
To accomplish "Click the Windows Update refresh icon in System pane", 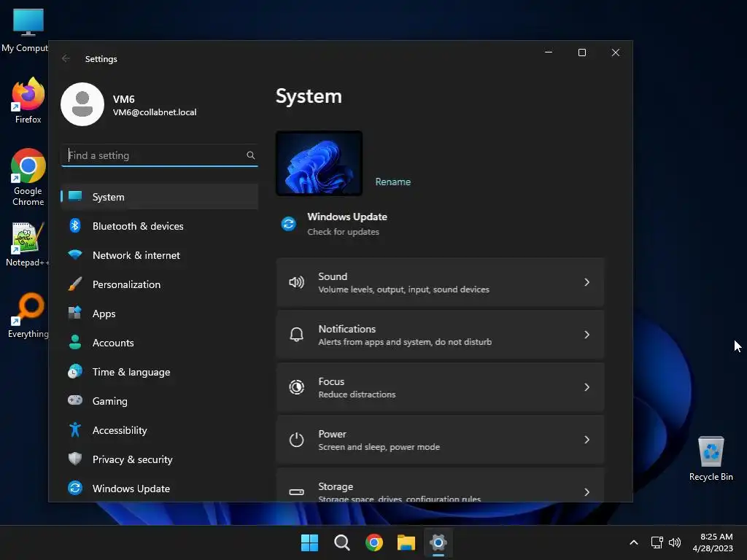I will tap(288, 224).
